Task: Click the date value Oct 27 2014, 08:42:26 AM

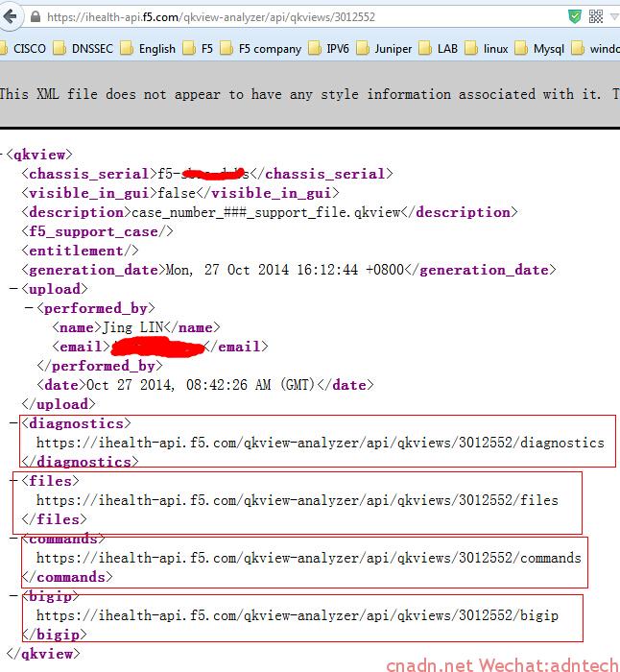Action: [x=201, y=385]
